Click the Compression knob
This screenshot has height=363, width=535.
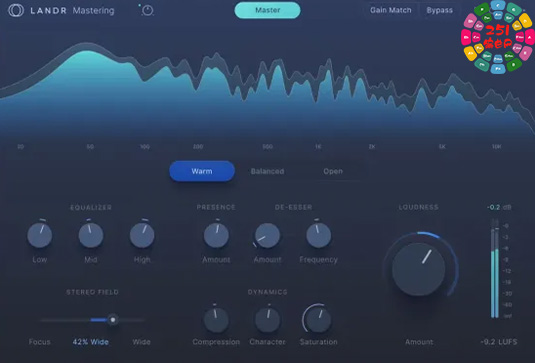point(216,320)
